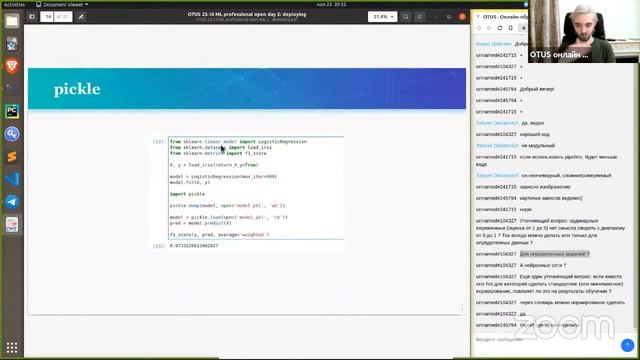Switch to the Document Viewer dock icon
640x360 pixels.
tap(12, 224)
